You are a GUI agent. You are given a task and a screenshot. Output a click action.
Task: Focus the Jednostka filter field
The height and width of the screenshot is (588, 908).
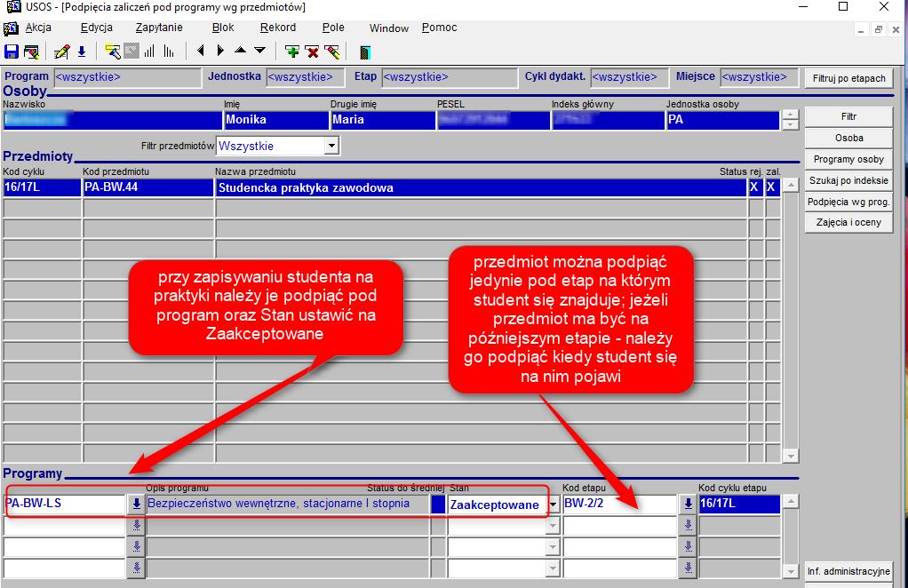305,77
